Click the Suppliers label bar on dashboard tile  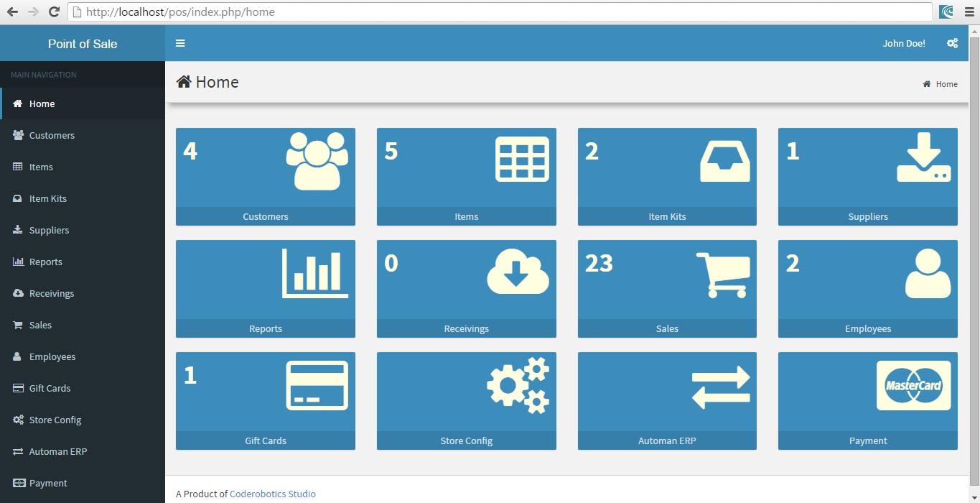[x=867, y=216]
